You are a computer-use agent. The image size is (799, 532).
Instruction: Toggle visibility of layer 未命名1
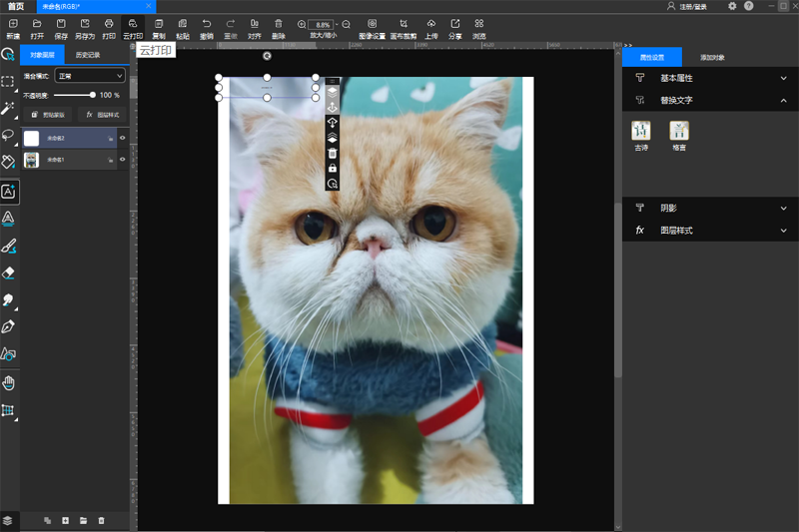tap(123, 160)
